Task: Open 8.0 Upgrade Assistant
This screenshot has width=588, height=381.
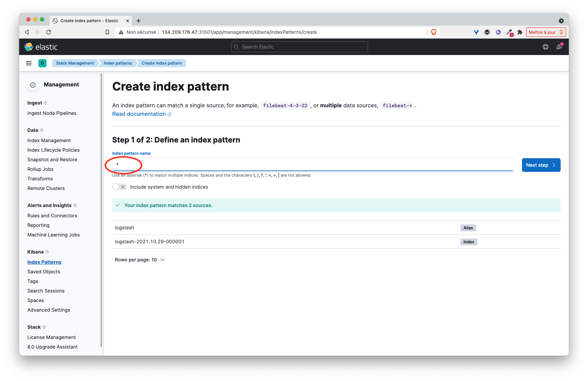Action: click(x=52, y=347)
